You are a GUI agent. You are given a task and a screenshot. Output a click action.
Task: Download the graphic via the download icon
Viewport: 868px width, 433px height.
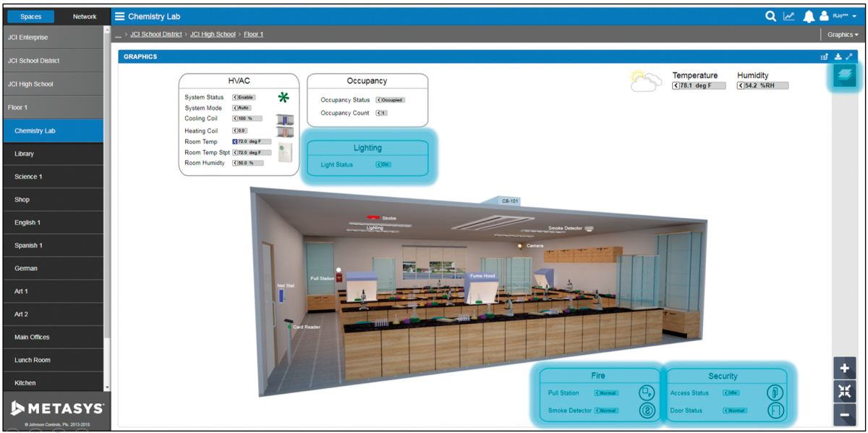pyautogui.click(x=838, y=56)
